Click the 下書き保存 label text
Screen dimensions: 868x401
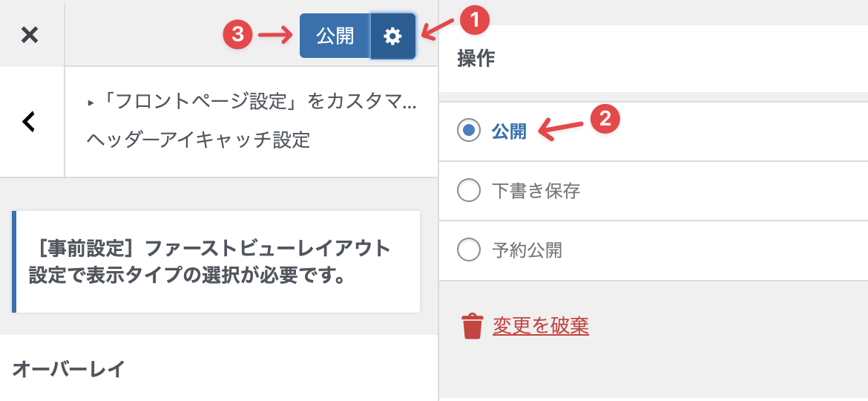[536, 191]
